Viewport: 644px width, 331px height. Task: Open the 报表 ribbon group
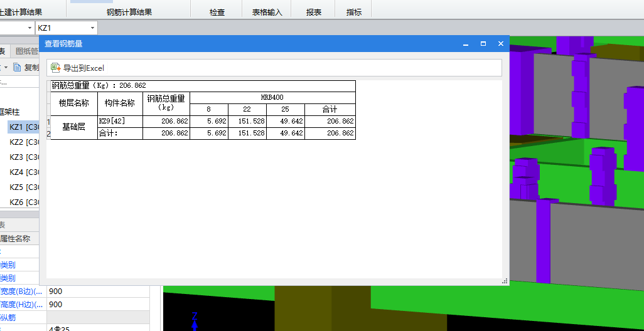click(313, 13)
